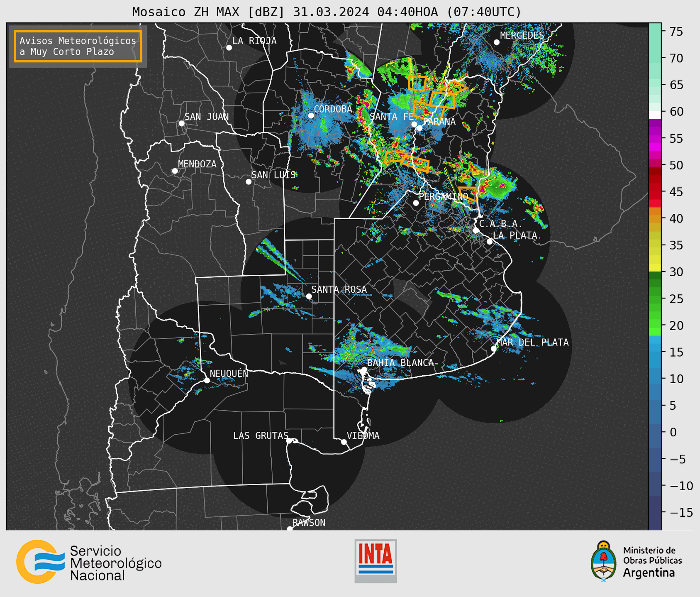Click the colorbar tick label 30
The image size is (700, 597).
point(677,272)
